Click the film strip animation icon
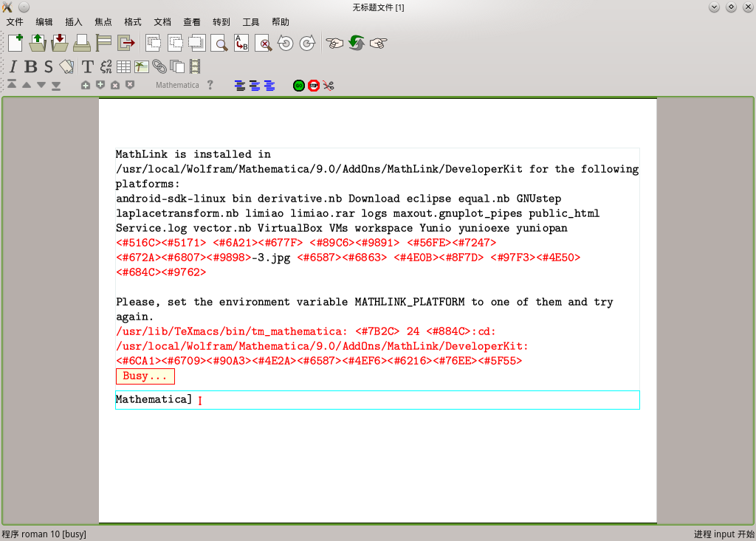 [195, 66]
